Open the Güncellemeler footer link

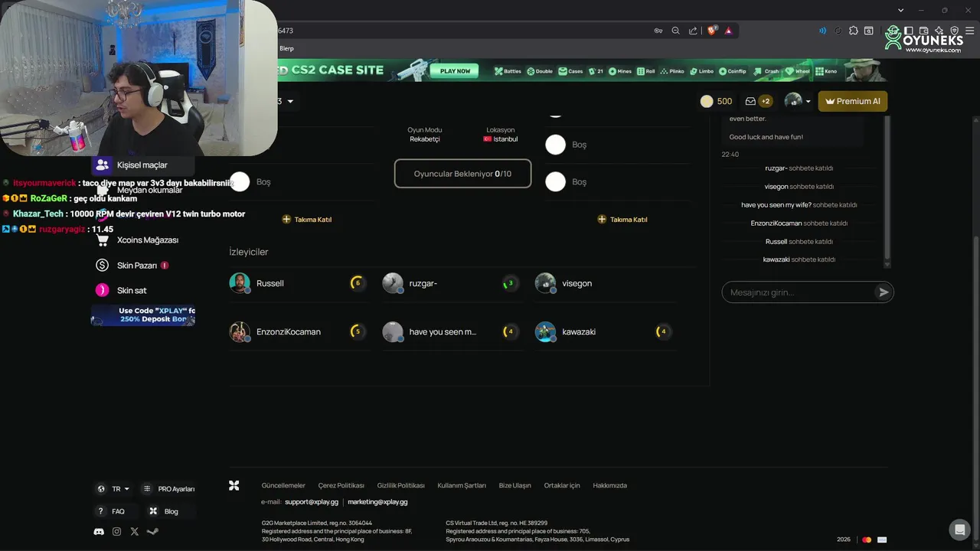(x=283, y=485)
